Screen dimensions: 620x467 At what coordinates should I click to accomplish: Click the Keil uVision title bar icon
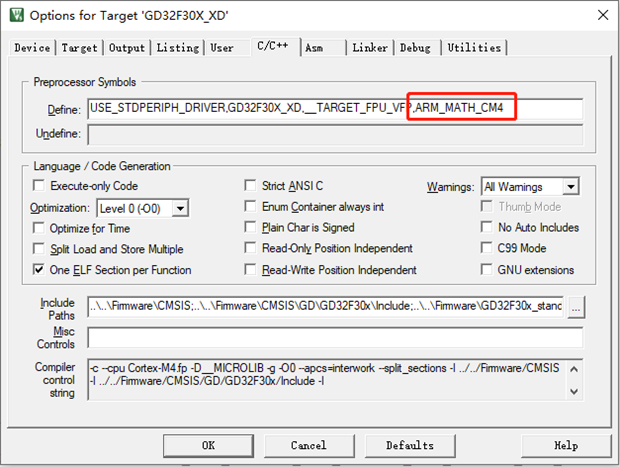tap(16, 15)
